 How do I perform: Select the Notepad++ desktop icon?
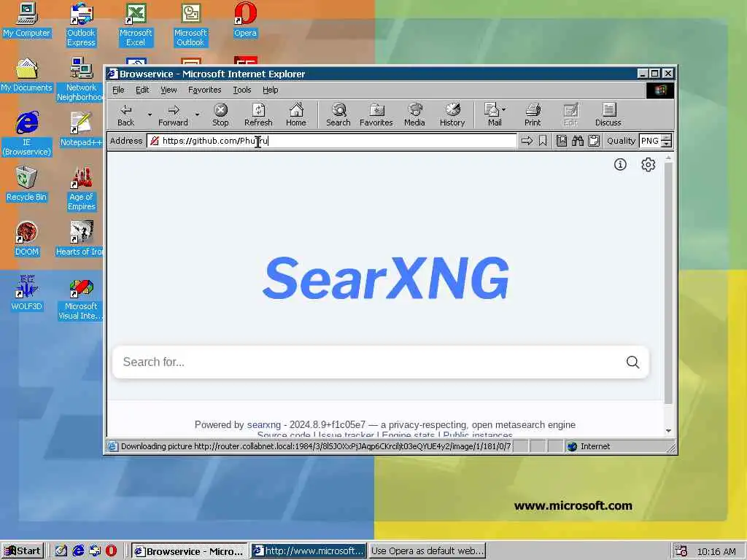point(81,130)
